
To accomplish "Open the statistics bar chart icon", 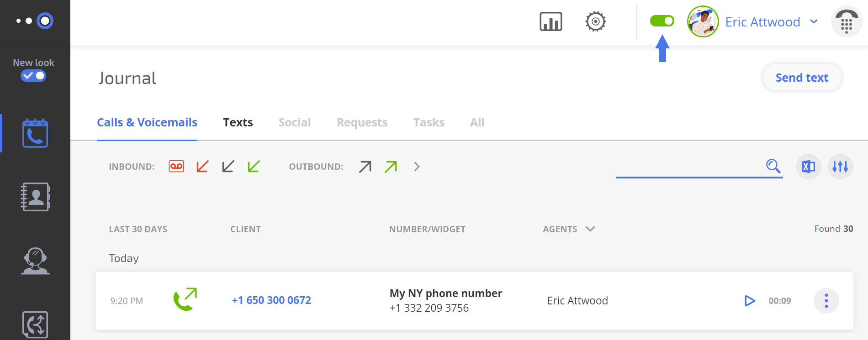I will tap(550, 21).
